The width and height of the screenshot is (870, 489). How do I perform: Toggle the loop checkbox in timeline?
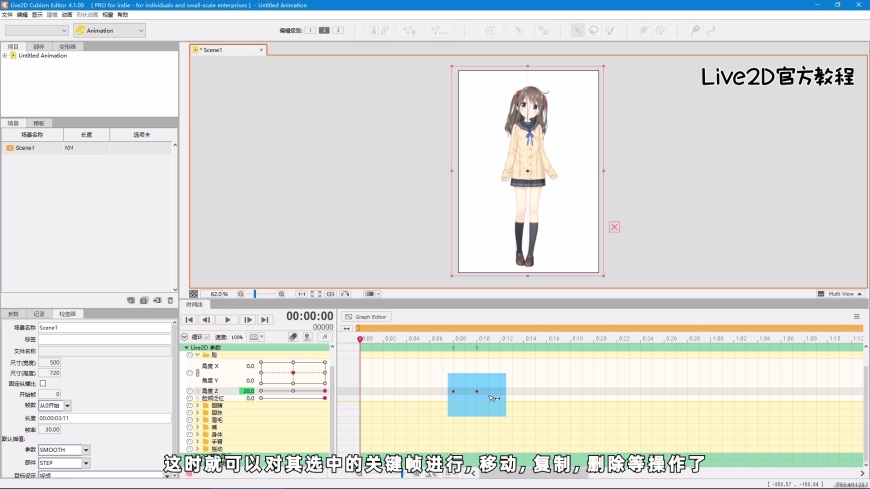(x=207, y=337)
